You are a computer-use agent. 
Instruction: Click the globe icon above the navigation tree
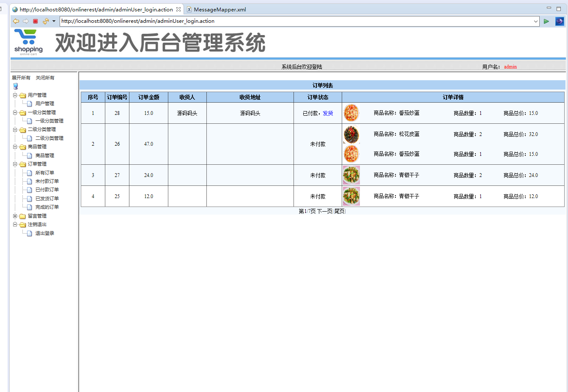(x=15, y=86)
